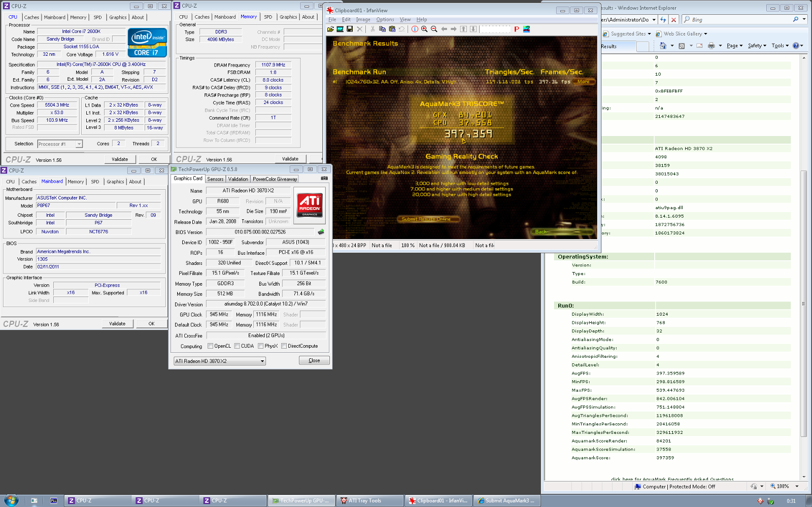Copy image using IrfanView copy icon

(x=382, y=29)
